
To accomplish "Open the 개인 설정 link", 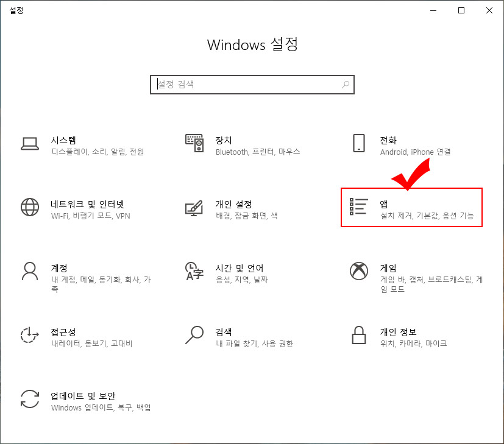I will [x=233, y=204].
